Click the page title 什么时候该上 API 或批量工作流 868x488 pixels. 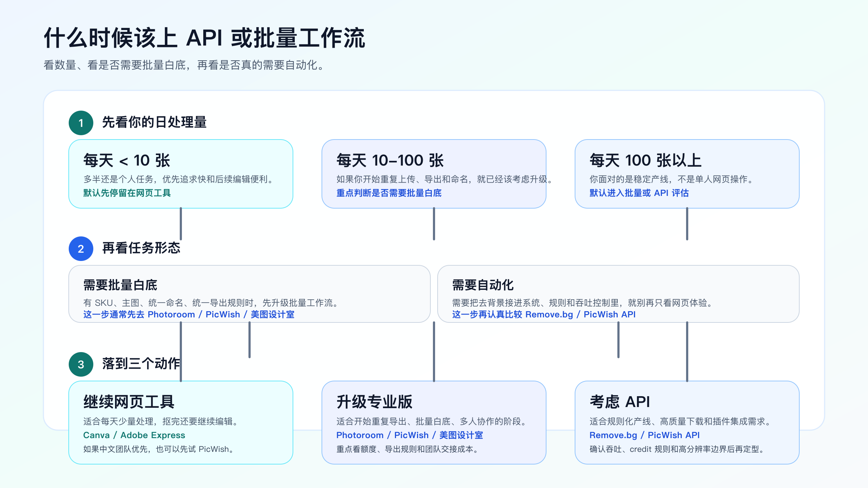click(x=204, y=38)
